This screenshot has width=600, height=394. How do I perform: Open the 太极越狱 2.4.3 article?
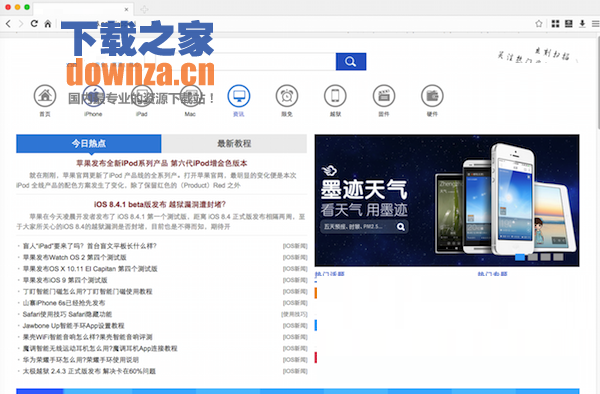[89, 371]
